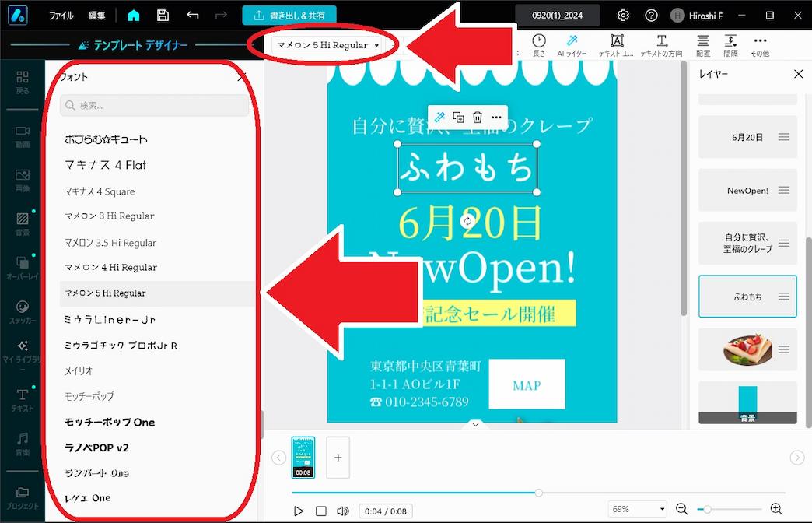The width and height of the screenshot is (812, 523).
Task: Open the テキスト sidebar panel
Action: pyautogui.click(x=23, y=400)
